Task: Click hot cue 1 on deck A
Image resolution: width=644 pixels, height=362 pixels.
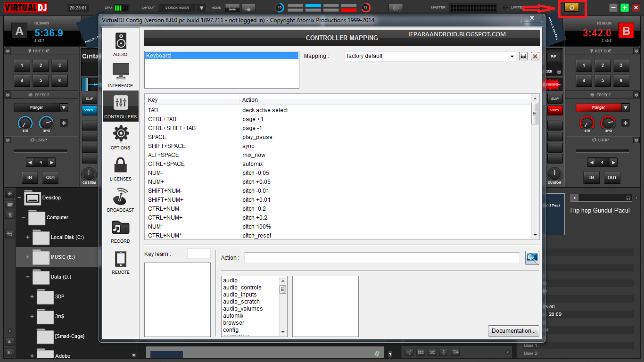Action: (22, 66)
